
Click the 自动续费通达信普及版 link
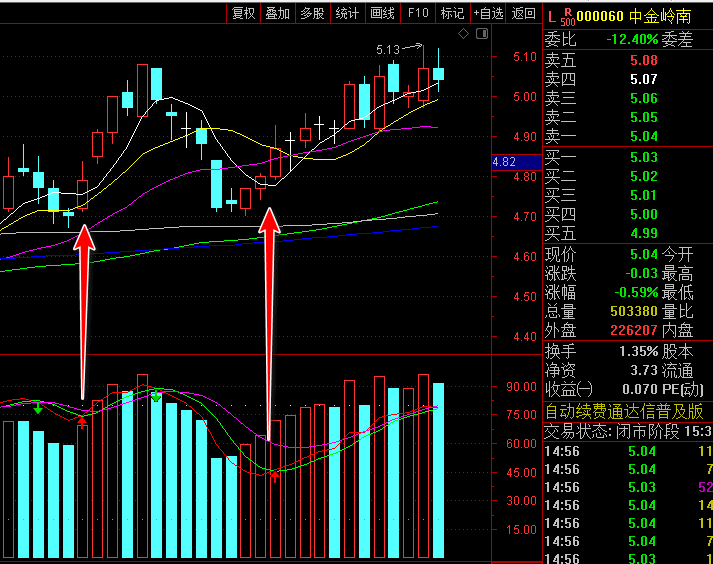(624, 412)
